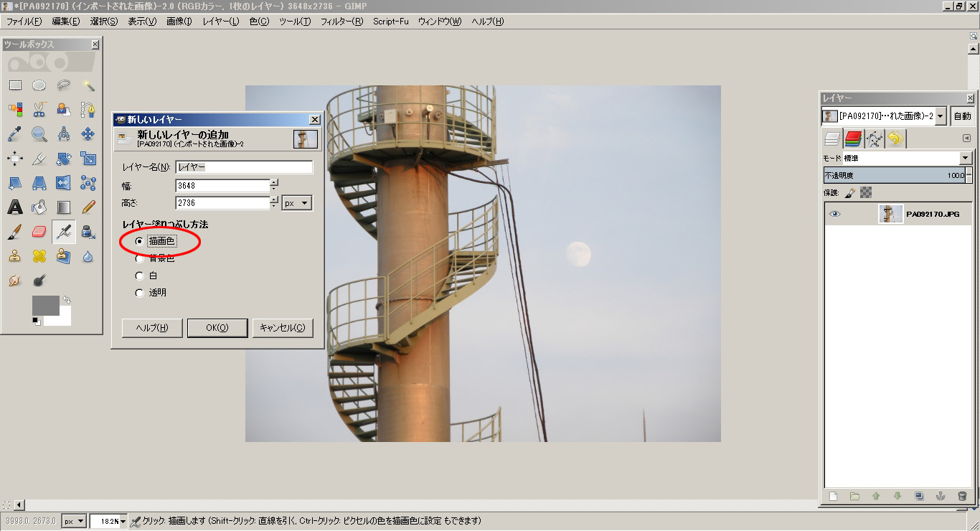This screenshot has width=980, height=531.
Task: Select the Cage Transform tool
Action: click(88, 183)
